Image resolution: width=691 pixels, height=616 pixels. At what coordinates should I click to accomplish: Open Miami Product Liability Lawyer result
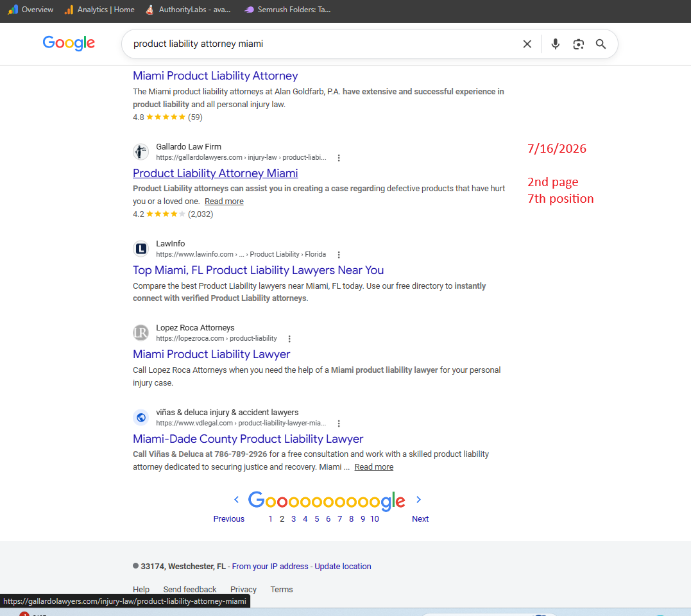click(x=212, y=354)
